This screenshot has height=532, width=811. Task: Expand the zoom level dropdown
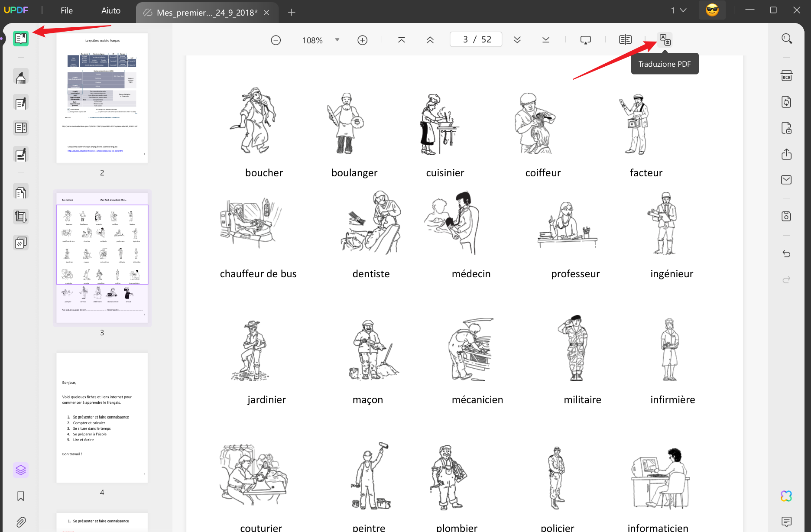[337, 40]
